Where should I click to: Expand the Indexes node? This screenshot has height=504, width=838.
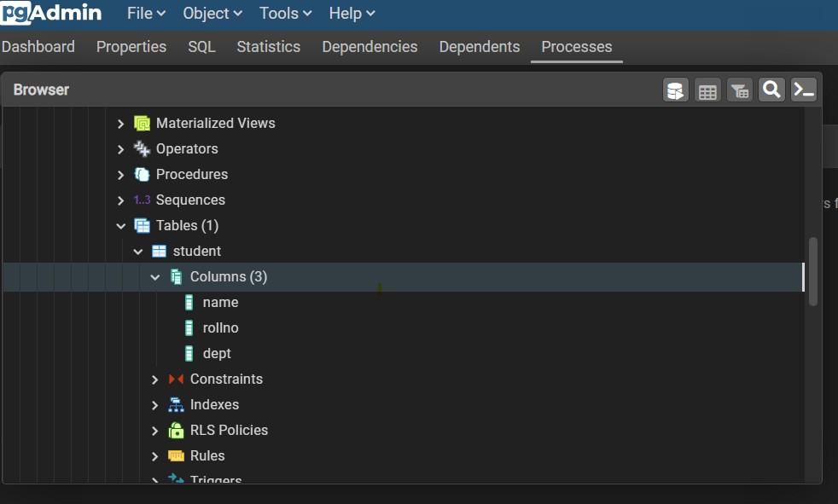coord(154,404)
